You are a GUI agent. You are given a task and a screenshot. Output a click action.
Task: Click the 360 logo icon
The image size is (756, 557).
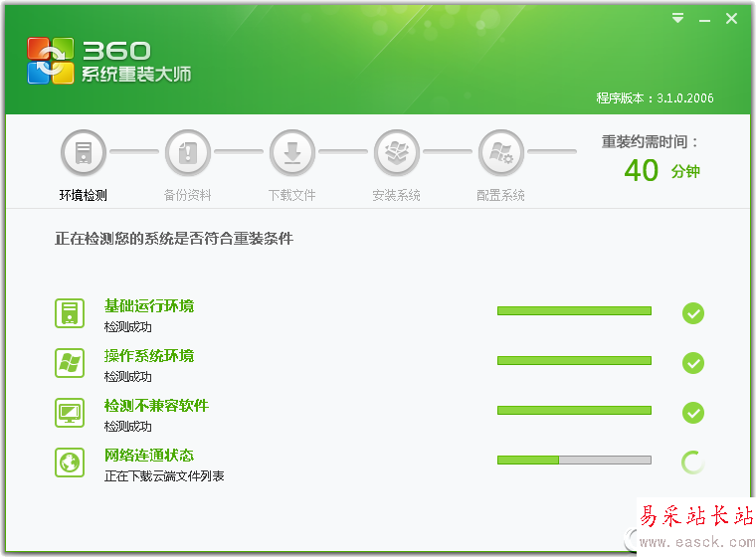point(51,61)
